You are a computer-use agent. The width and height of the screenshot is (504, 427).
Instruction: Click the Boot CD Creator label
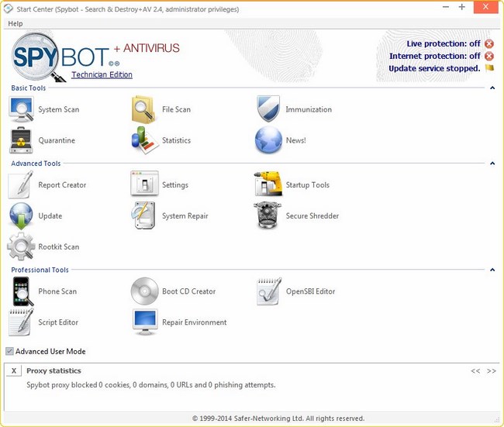(x=189, y=291)
